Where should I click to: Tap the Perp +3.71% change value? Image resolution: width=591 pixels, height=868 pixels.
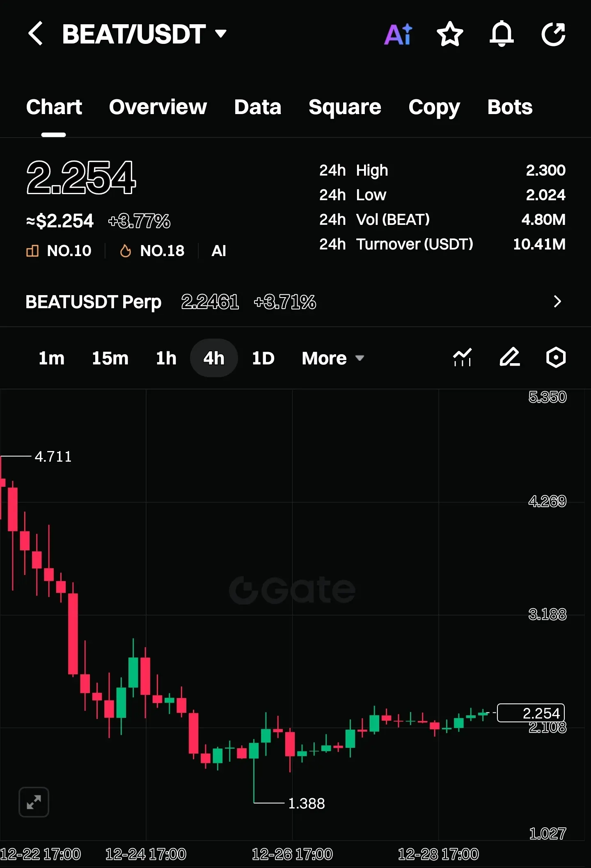click(x=285, y=302)
